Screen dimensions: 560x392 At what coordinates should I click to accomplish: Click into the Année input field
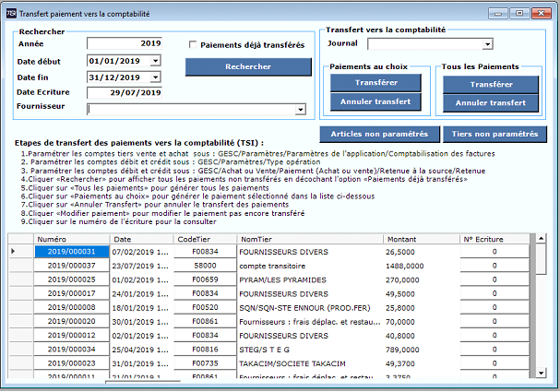pyautogui.click(x=125, y=43)
